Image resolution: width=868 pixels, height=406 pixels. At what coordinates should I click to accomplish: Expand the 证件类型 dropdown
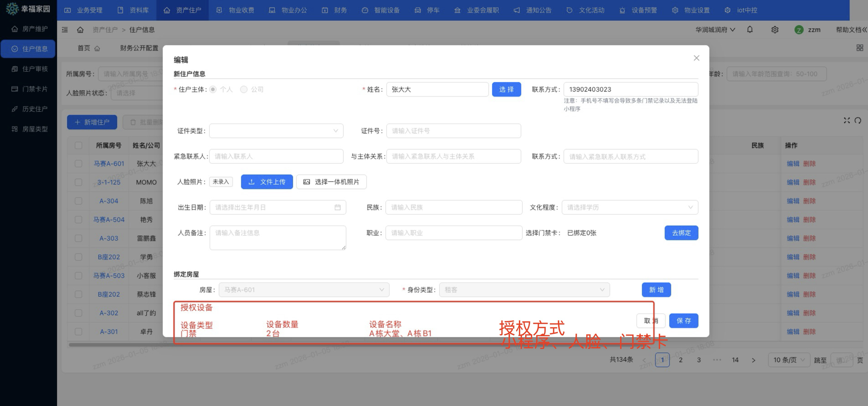coord(276,131)
